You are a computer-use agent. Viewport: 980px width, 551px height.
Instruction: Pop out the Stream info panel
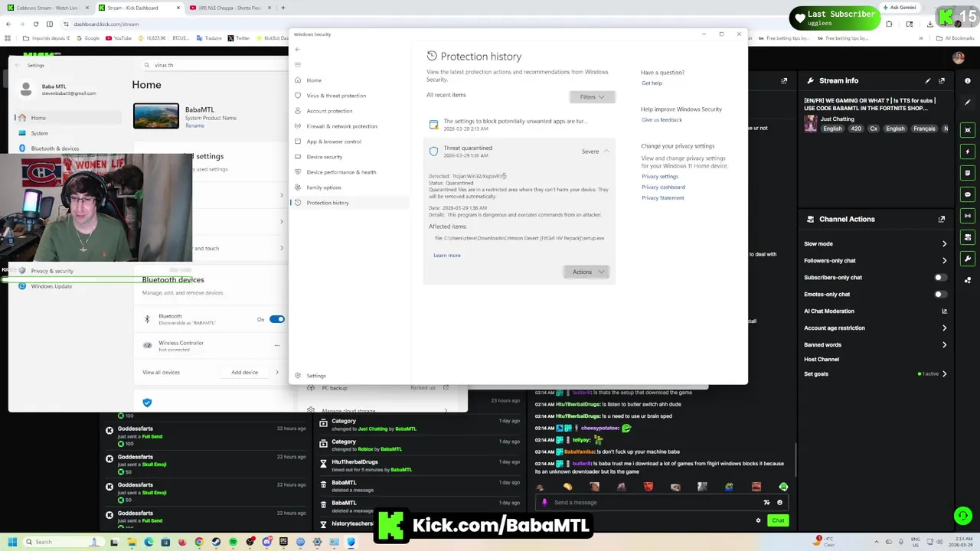click(942, 80)
